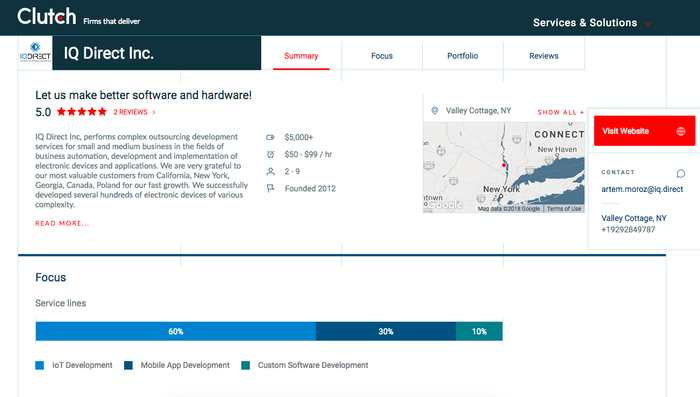Click the 'Firms that deliver' tagline

[x=112, y=21]
